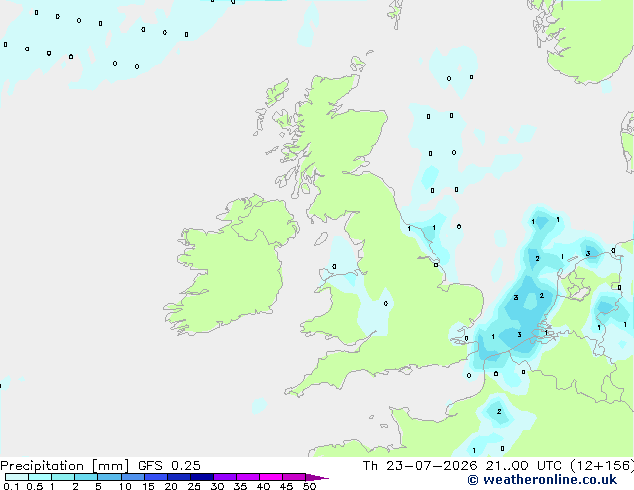The width and height of the screenshot is (634, 490).
Task: Select the 10–15 mm legend color swatch
Action: tap(132, 477)
